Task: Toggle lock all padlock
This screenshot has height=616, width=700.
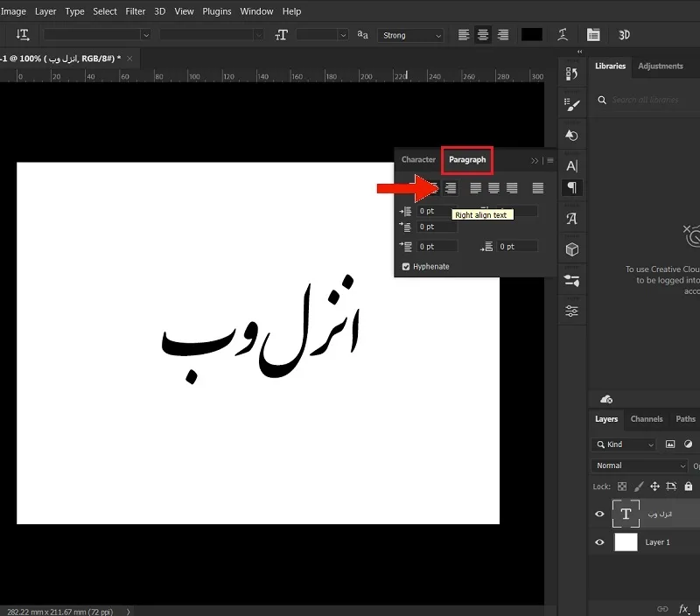Action: click(x=689, y=486)
